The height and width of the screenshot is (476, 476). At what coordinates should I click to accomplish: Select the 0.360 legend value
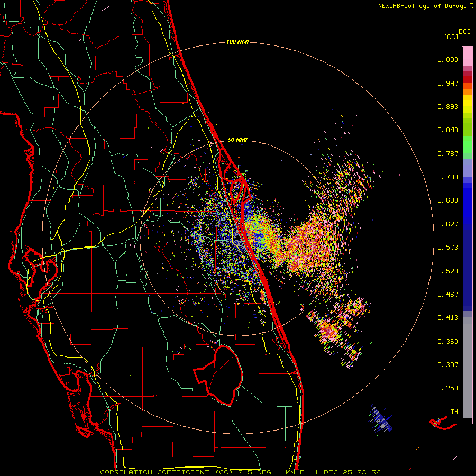448,342
